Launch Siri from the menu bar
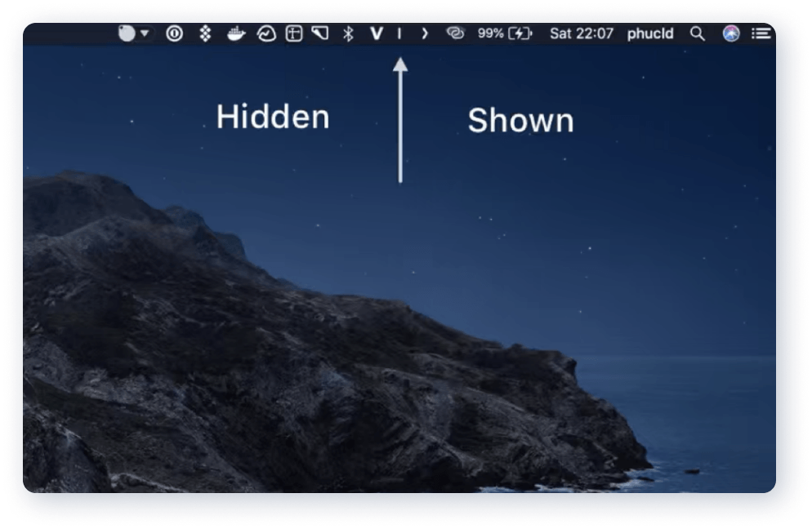 pos(731,33)
